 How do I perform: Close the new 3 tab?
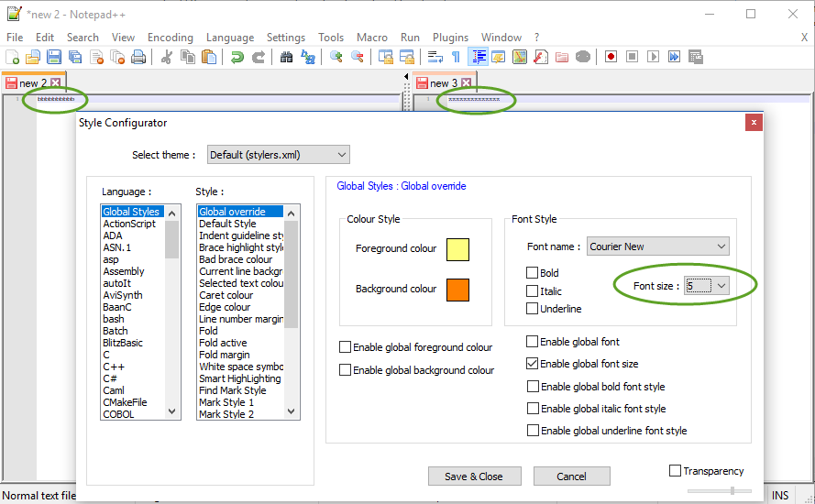tap(467, 82)
